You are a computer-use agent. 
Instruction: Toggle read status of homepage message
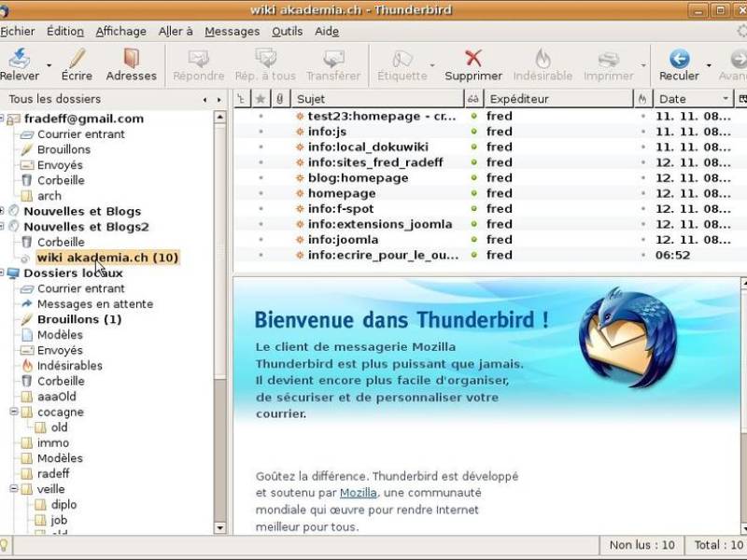click(473, 193)
